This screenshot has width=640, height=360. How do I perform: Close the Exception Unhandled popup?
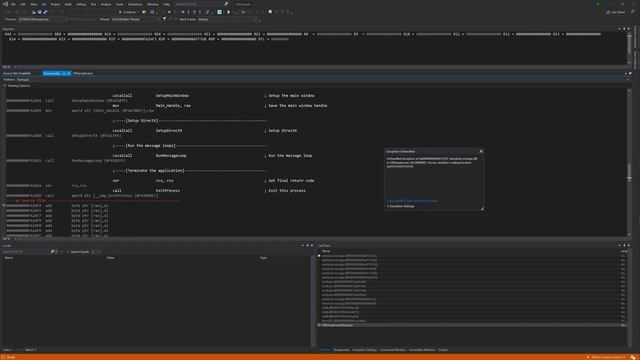coord(481,151)
